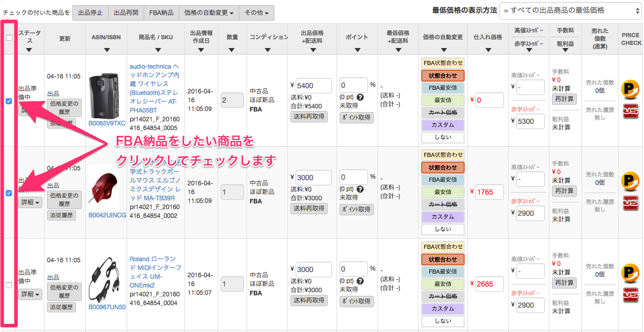Screen dimensions: 644x332
Task: Sort by the ASIN/ISBN column arrow
Action: (106, 50)
